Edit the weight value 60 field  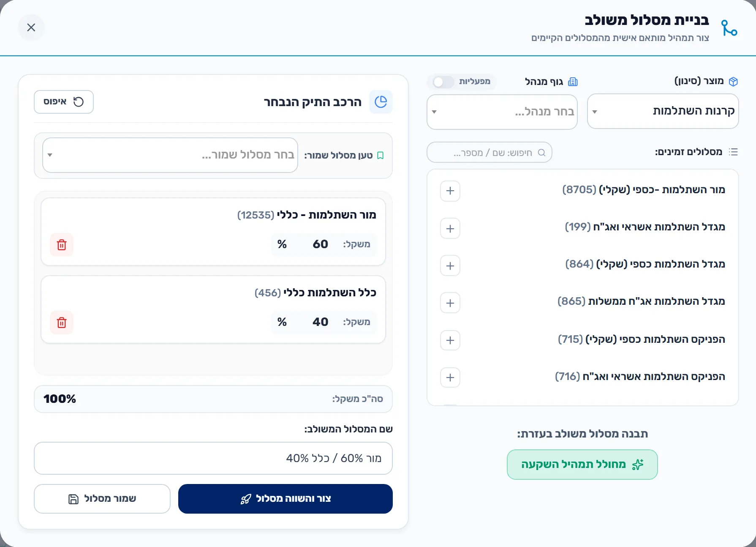[x=320, y=244]
